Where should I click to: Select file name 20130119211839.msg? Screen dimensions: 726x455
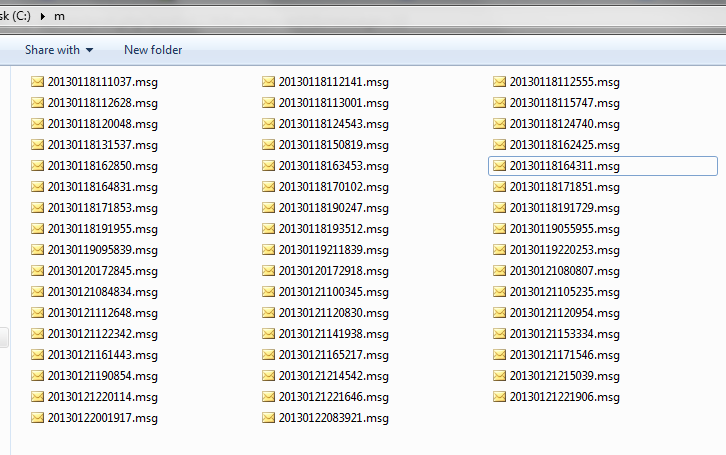coord(334,250)
